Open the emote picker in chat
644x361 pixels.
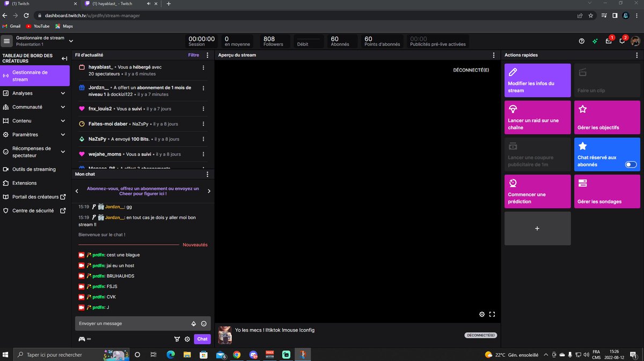point(203,323)
